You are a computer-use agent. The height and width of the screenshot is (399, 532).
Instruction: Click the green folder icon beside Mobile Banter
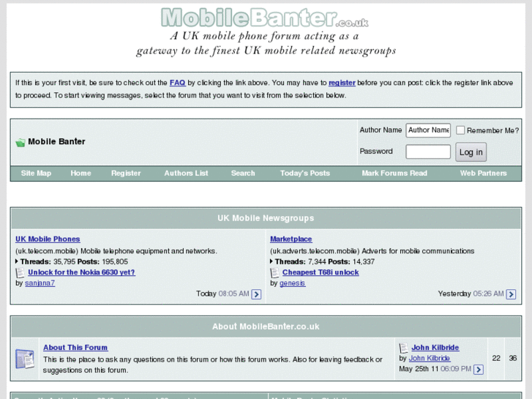[20, 142]
